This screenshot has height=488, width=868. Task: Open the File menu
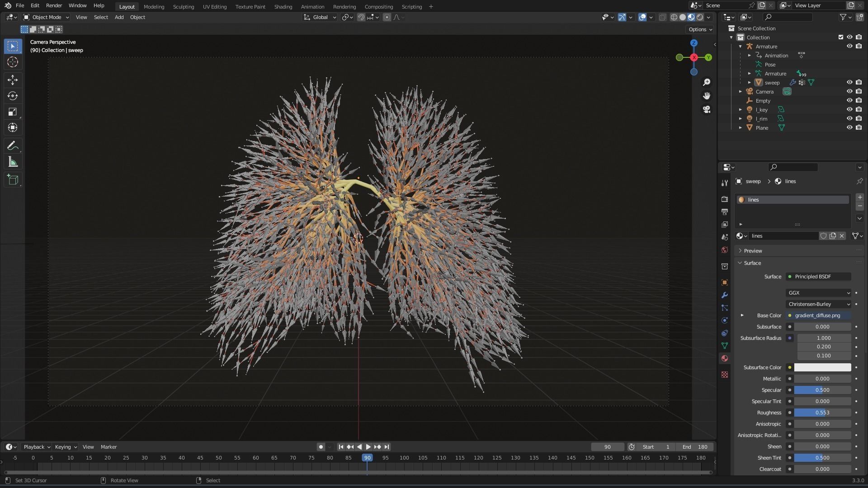coord(20,5)
